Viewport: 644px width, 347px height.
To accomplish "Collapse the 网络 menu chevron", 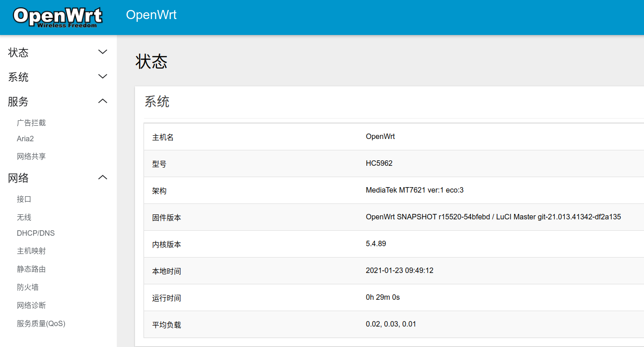I will (103, 178).
